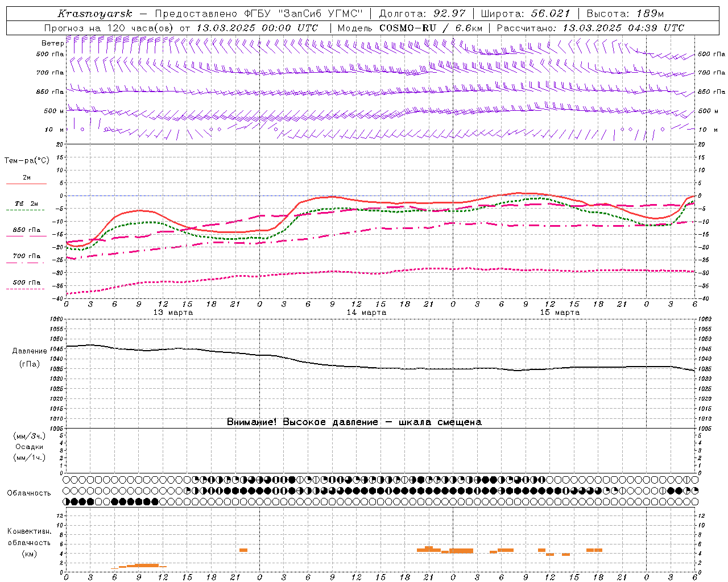The width and height of the screenshot is (728, 582).
Task: Click the "15 марта" date label
Action: pyautogui.click(x=560, y=313)
